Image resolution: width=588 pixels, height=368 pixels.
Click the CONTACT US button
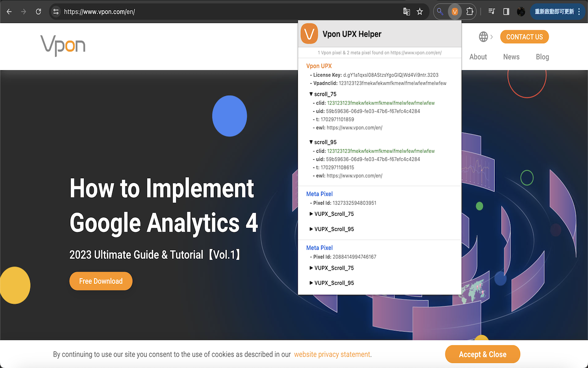coord(524,37)
